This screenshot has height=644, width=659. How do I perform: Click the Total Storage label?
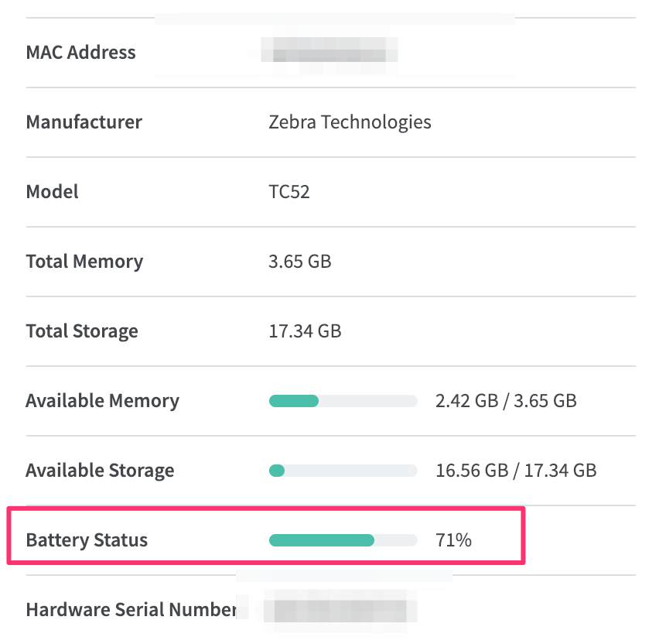[x=82, y=331]
